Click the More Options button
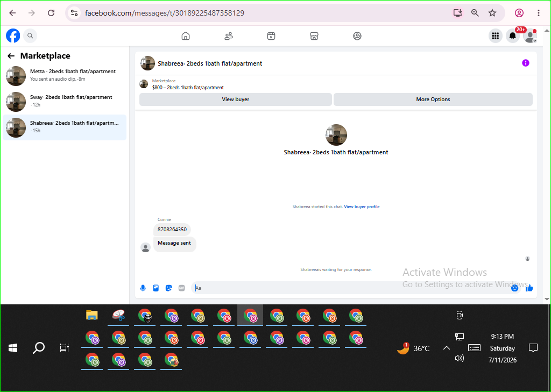 [x=433, y=99]
